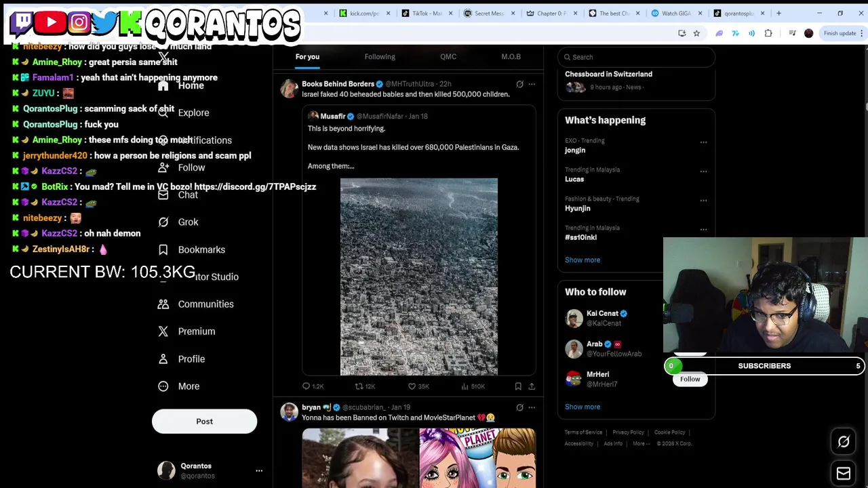Open floating Messages envelope button
The width and height of the screenshot is (868, 488).
click(844, 473)
